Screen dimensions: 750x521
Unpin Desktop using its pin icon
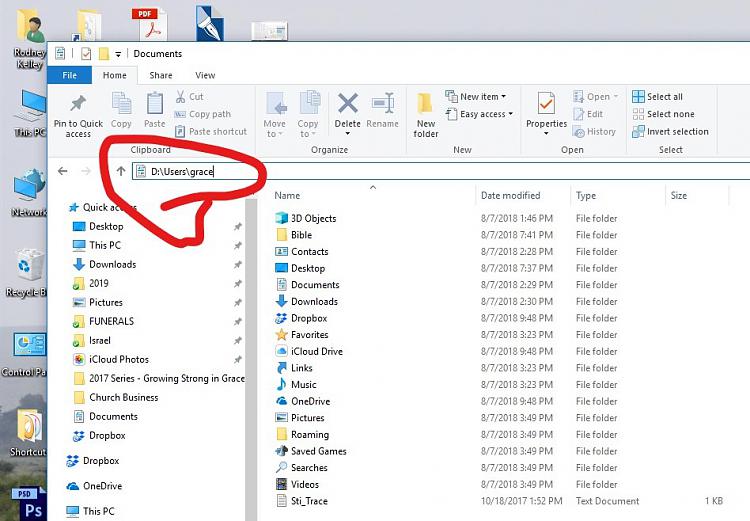pos(237,226)
